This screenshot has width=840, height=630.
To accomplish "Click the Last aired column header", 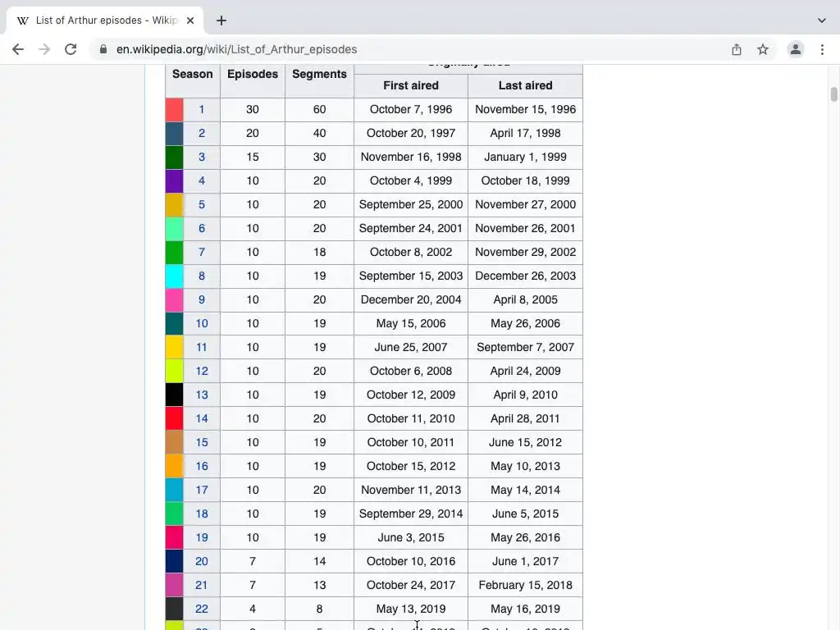I will [x=525, y=85].
